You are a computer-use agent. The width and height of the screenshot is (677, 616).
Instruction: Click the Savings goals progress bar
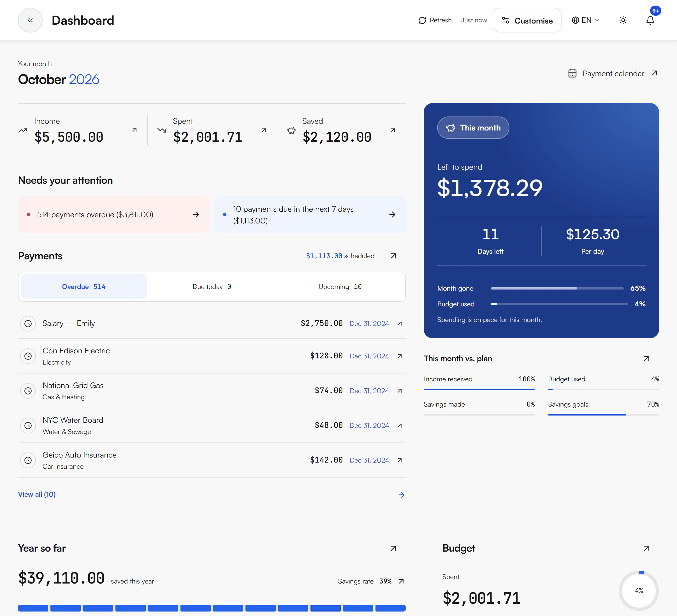603,414
